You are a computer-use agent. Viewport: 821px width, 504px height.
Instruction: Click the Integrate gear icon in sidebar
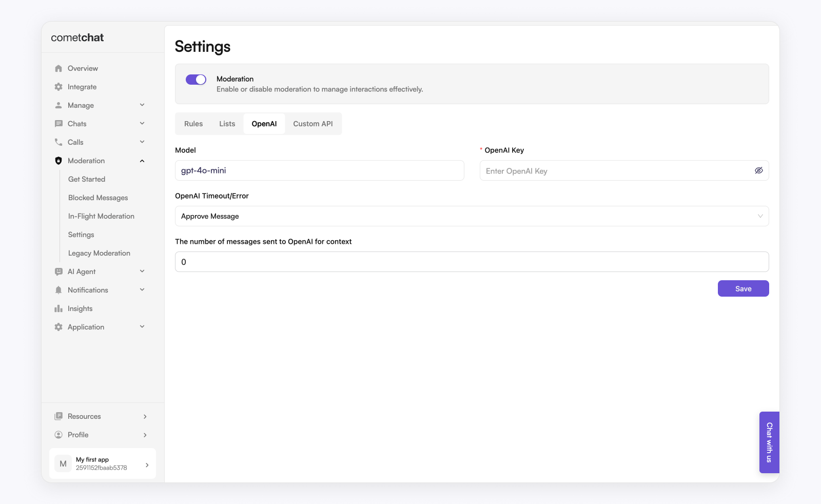click(x=58, y=87)
